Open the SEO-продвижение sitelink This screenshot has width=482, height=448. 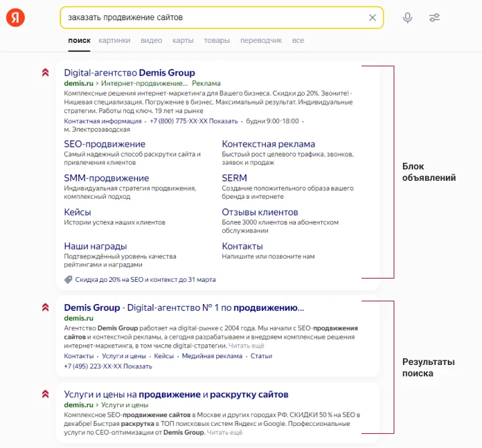pos(104,144)
